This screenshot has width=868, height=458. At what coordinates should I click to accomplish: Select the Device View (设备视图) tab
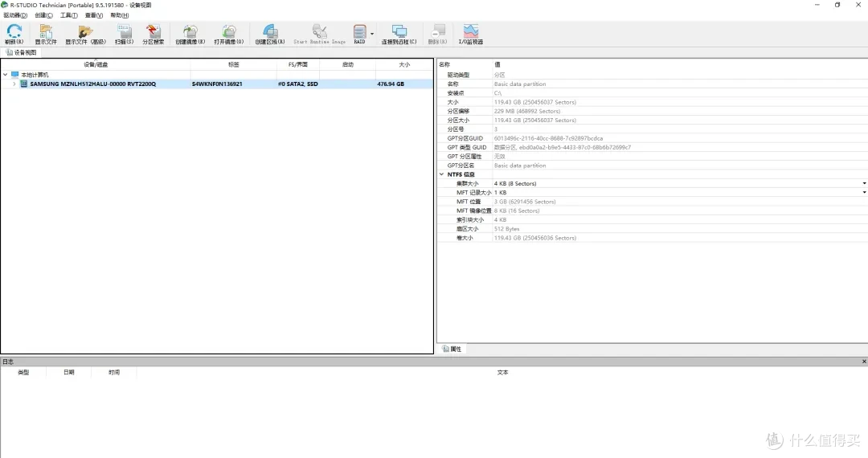[x=21, y=52]
